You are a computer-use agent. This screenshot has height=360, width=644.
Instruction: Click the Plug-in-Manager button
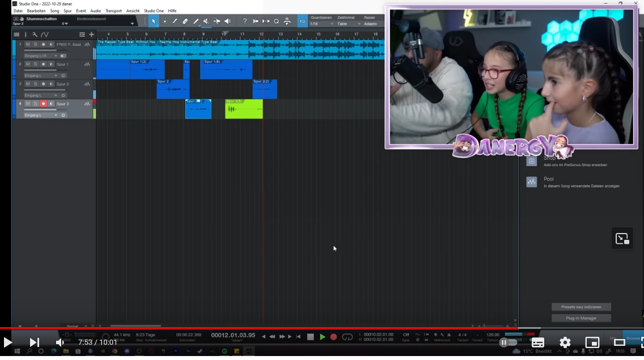coord(581,318)
